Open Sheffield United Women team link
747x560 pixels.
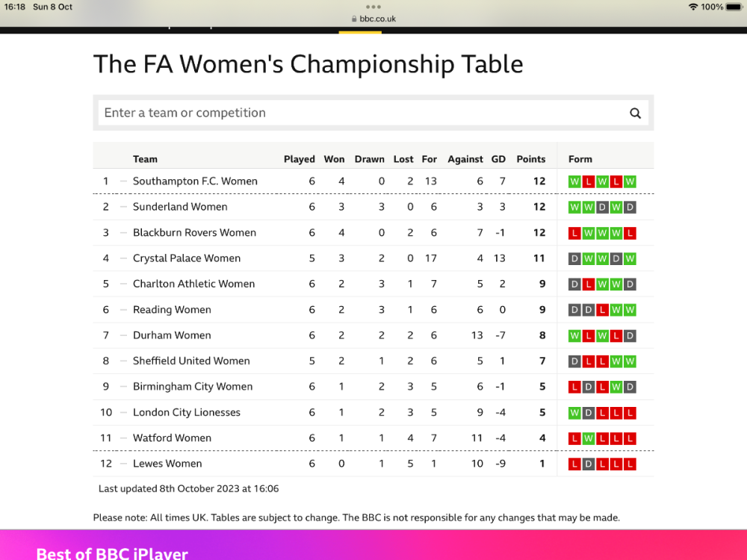[191, 361]
